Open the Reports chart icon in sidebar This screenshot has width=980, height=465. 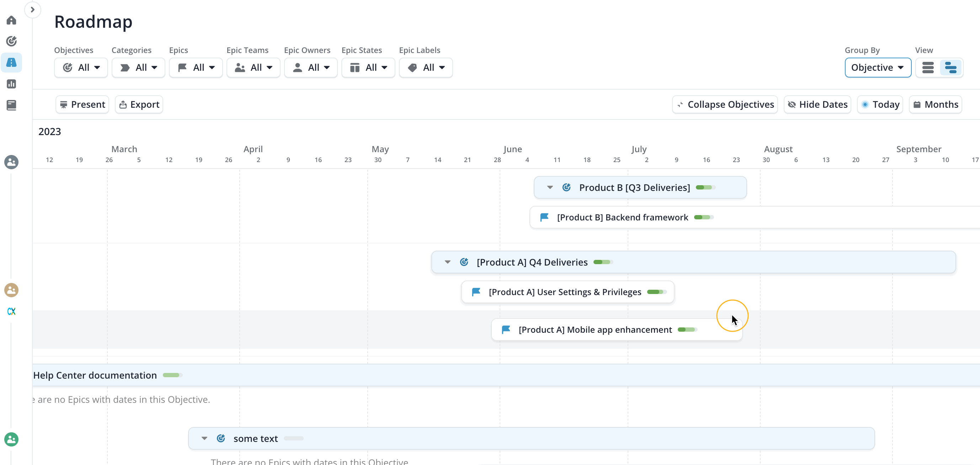point(11,84)
